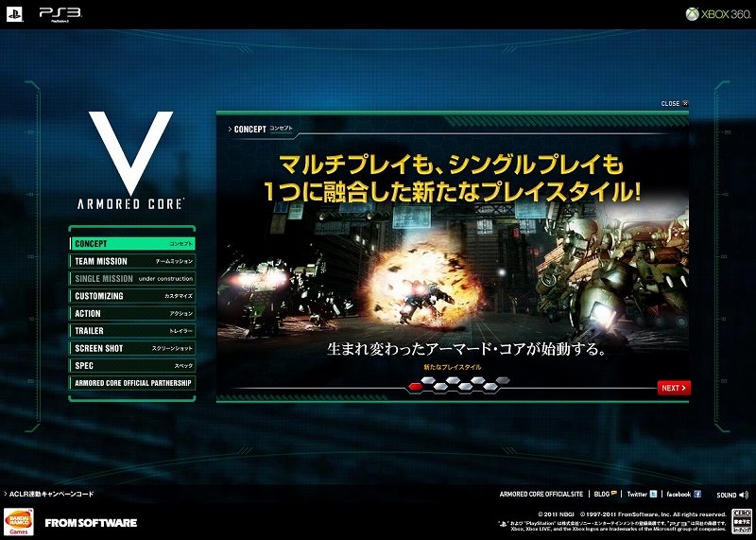
Task: Open the Xbox 360 logo link
Action: (x=718, y=14)
